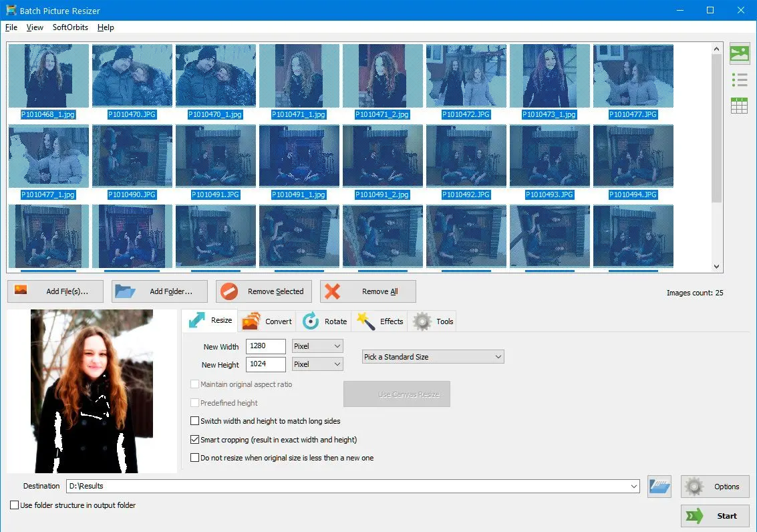This screenshot has height=532, width=757.
Task: Open the Resize tab's arrow icon
Action: [x=198, y=320]
